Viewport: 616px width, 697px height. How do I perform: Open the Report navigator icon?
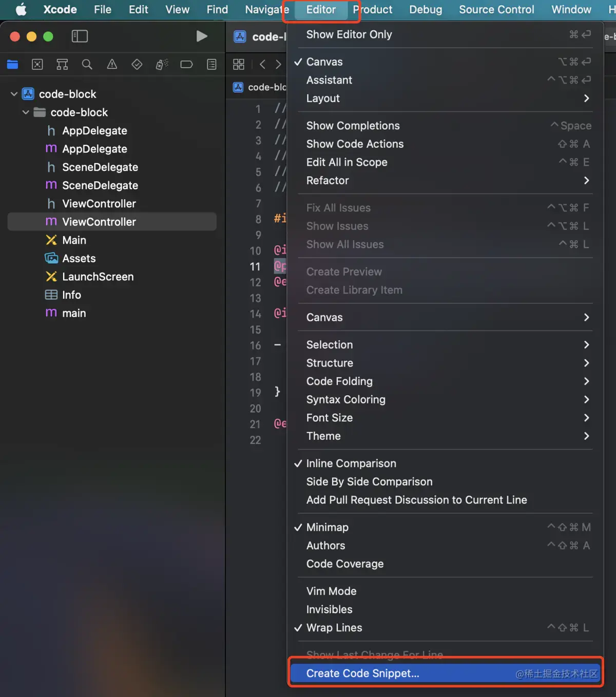pyautogui.click(x=211, y=64)
